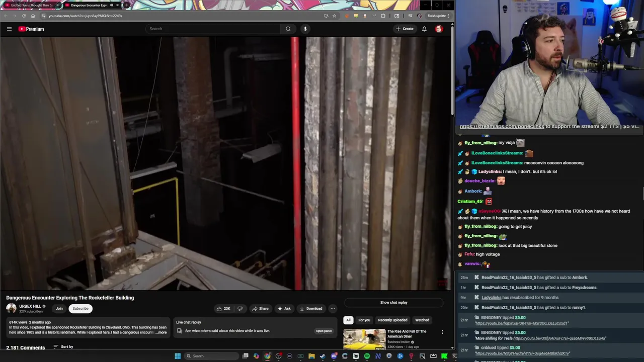Open BINGONEY's first tipped YouTube link
This screenshot has height=362, width=644.
[x=521, y=323]
